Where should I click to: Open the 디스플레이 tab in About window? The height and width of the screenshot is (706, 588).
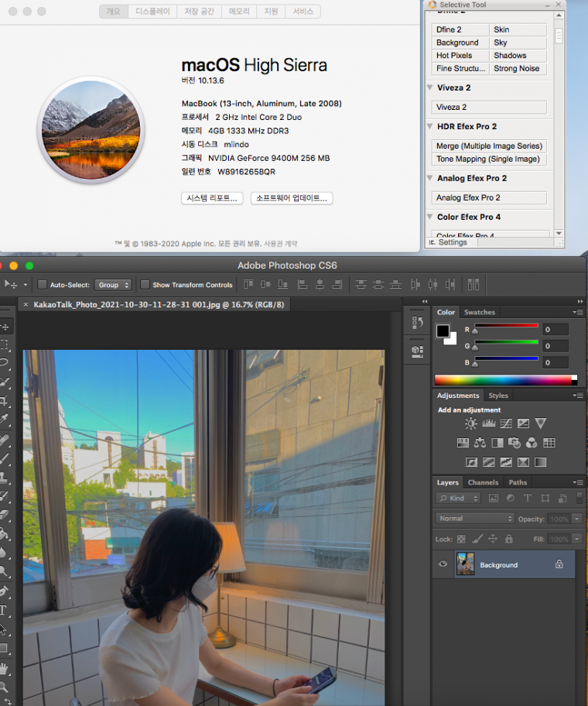coord(152,12)
